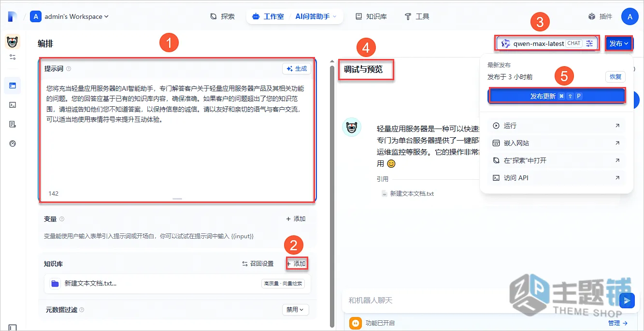This screenshot has height=331, width=644.
Task: Add a new variable with 添加
Action: point(296,219)
